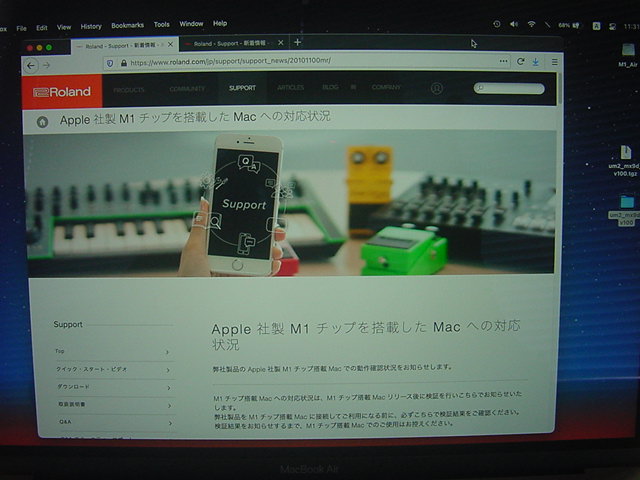Click the input source A icon in menu bar
Viewport: 640px width, 480px height.
click(x=596, y=26)
